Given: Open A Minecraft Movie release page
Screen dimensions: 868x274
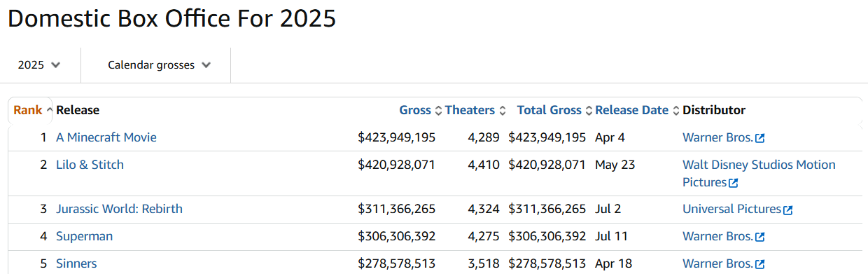Looking at the screenshot, I should point(106,137).
